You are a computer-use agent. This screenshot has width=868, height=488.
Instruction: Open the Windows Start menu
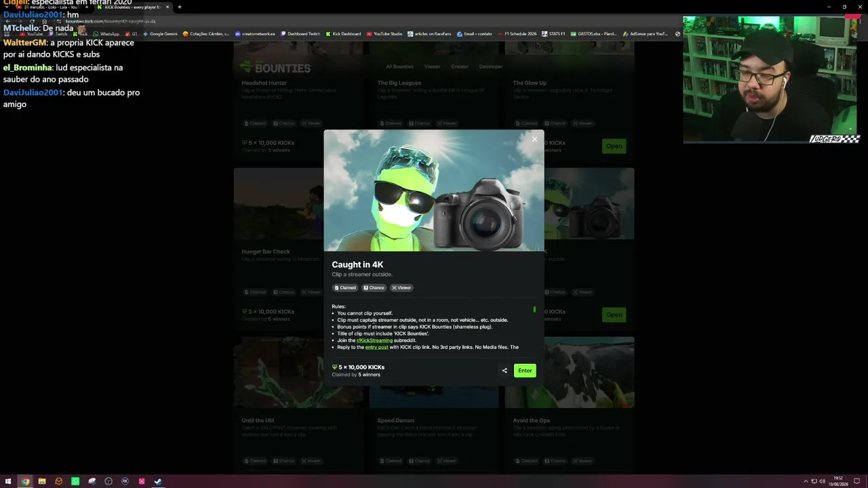pyautogui.click(x=8, y=481)
